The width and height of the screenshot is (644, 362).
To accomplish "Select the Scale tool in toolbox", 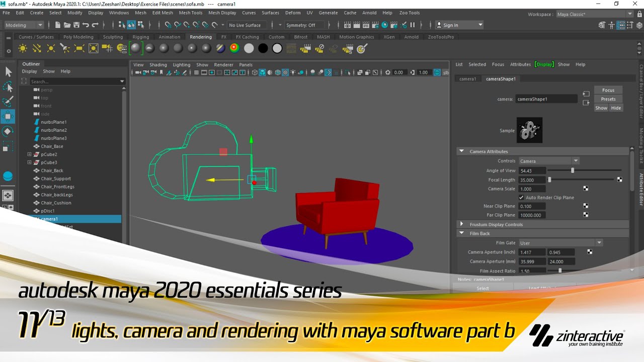I will (8, 147).
